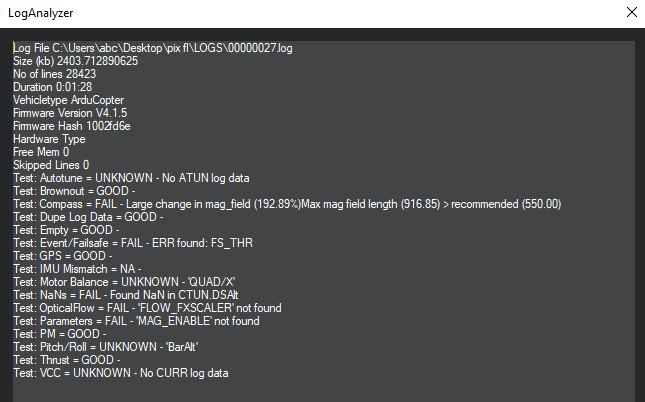
Task: Click the LogAnalyzer window title
Action: [x=40, y=13]
